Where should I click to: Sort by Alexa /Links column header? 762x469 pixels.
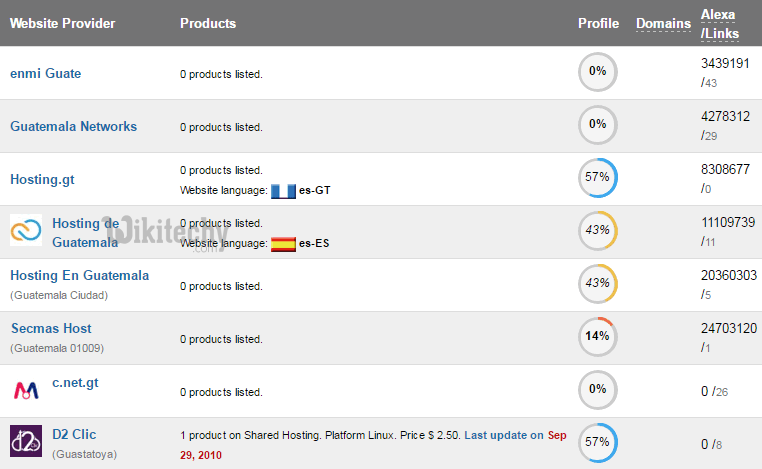click(x=720, y=23)
